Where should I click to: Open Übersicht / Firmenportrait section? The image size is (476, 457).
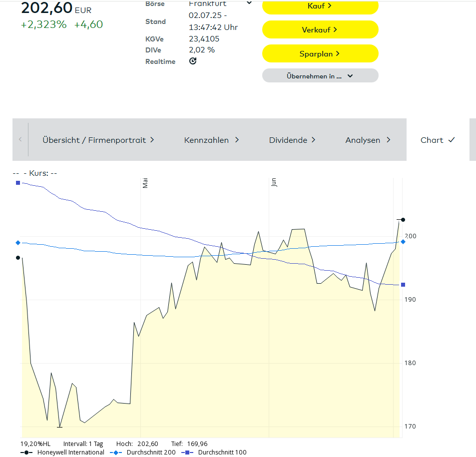click(98, 140)
